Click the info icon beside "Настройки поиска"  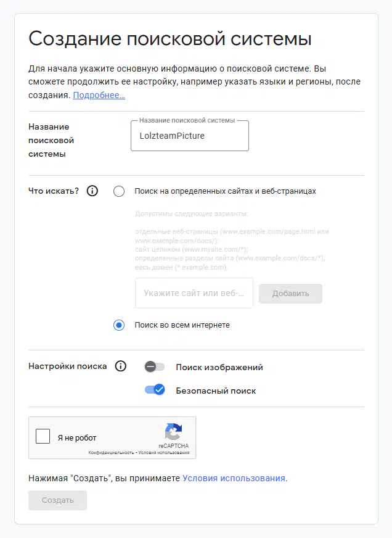pyautogui.click(x=121, y=366)
